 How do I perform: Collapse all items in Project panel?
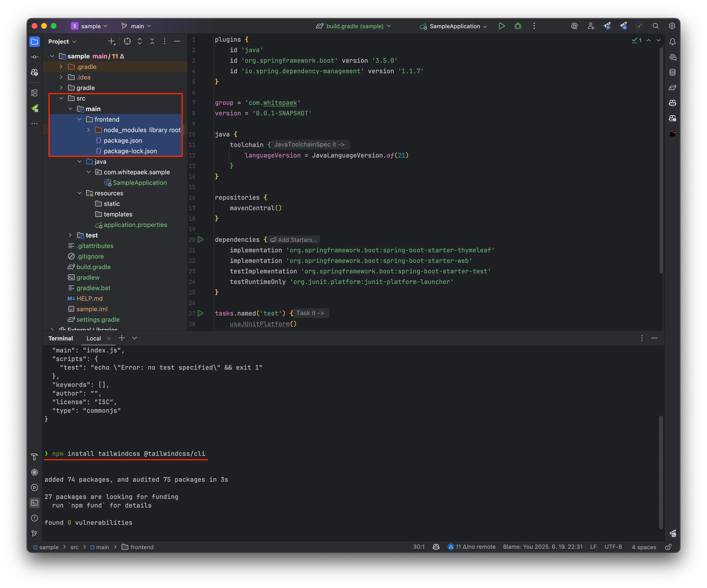(x=152, y=41)
